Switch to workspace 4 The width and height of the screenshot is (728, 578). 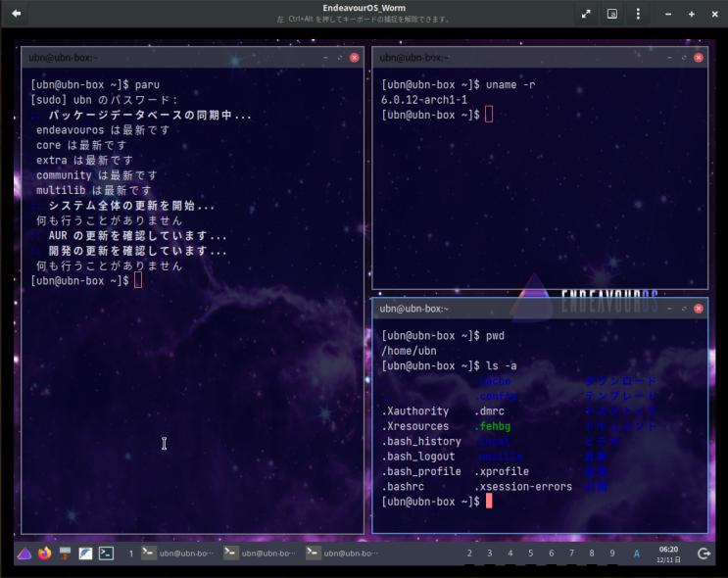(510, 554)
